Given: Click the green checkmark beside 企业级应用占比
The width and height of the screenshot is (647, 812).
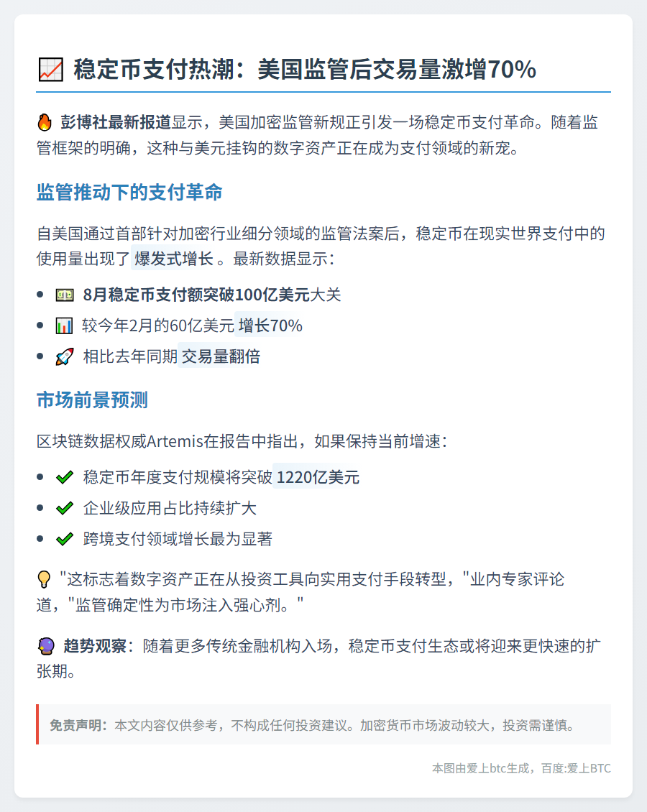Looking at the screenshot, I should coord(64,508).
